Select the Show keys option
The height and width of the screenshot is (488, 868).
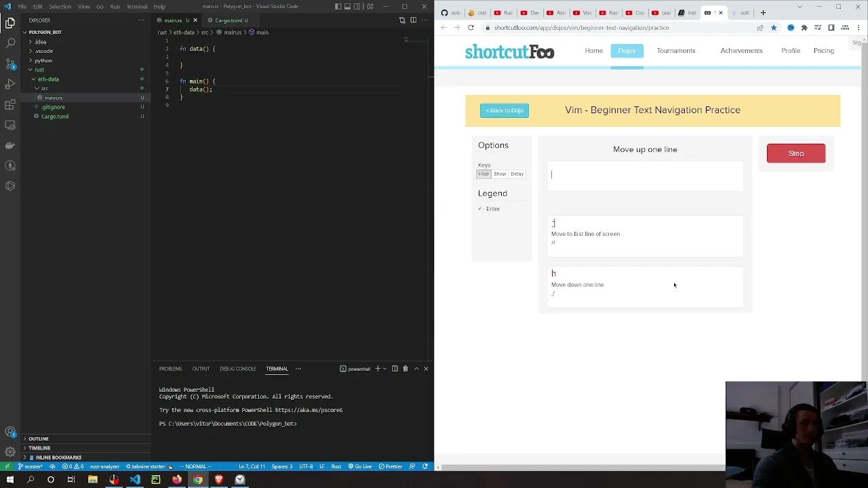(500, 174)
